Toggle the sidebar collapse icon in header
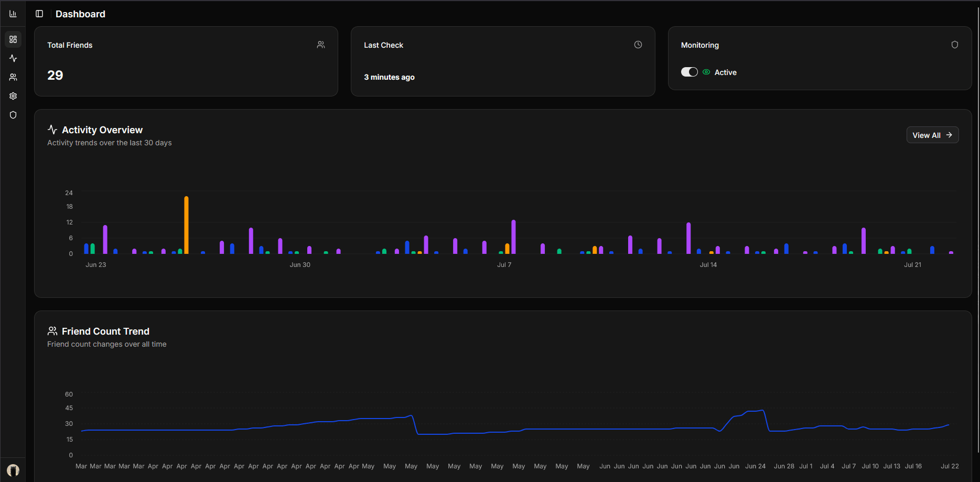Image resolution: width=980 pixels, height=482 pixels. pos(39,13)
